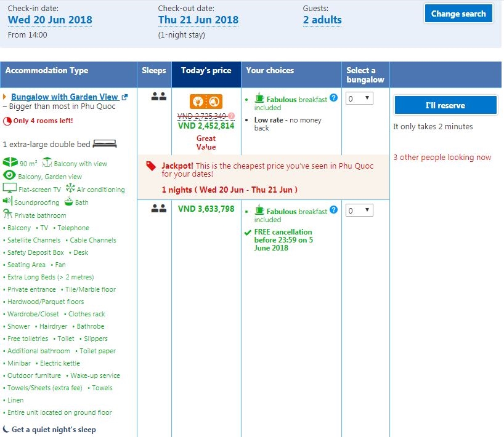Click the help icon beside the crossed-out price
504x437 pixels.
click(x=232, y=116)
